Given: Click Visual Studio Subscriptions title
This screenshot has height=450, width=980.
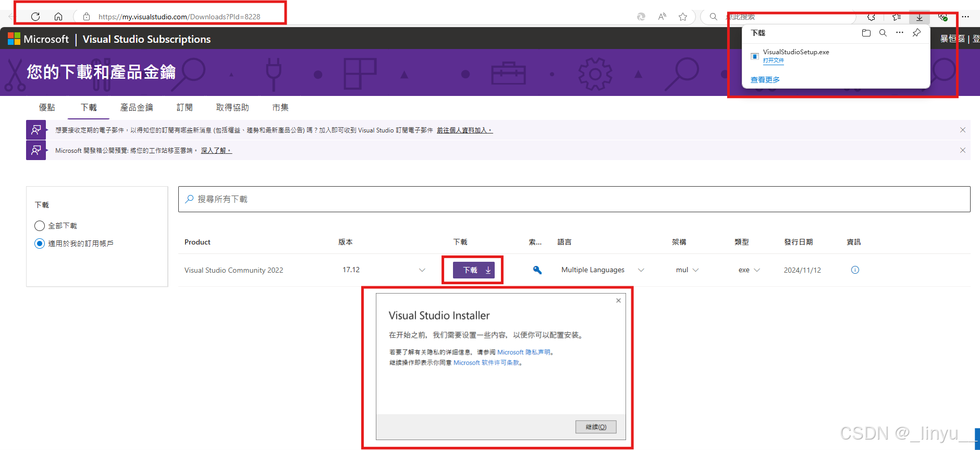Looking at the screenshot, I should click(146, 39).
